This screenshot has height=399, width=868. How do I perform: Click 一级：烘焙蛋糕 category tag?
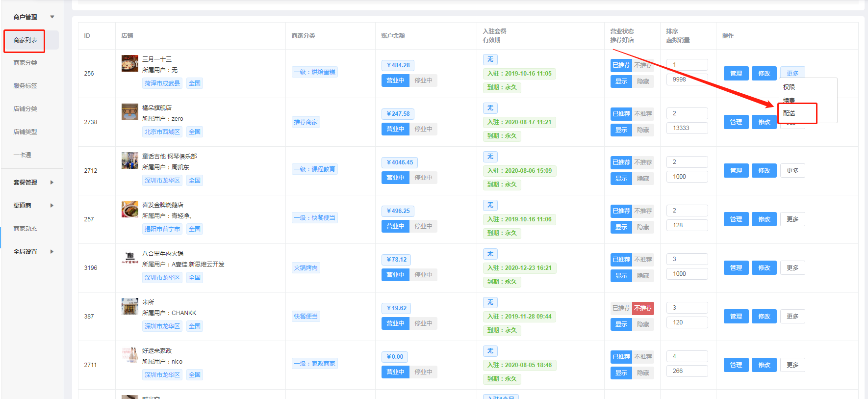314,72
